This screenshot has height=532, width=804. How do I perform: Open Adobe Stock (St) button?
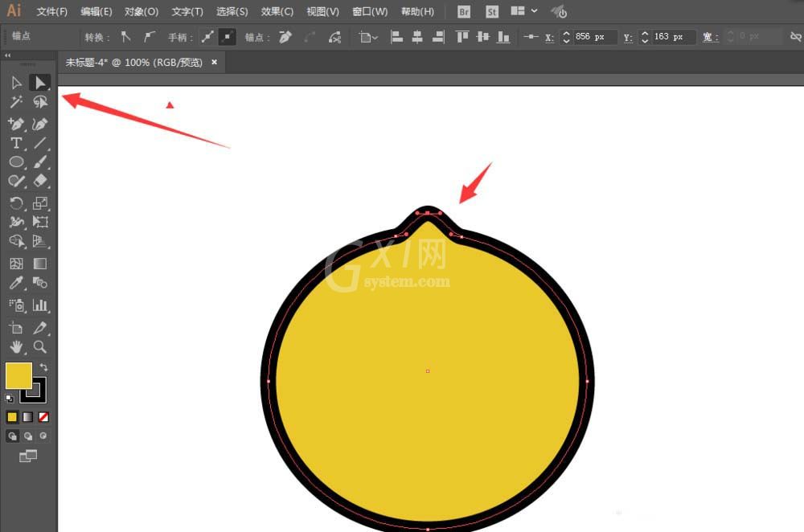pos(492,11)
